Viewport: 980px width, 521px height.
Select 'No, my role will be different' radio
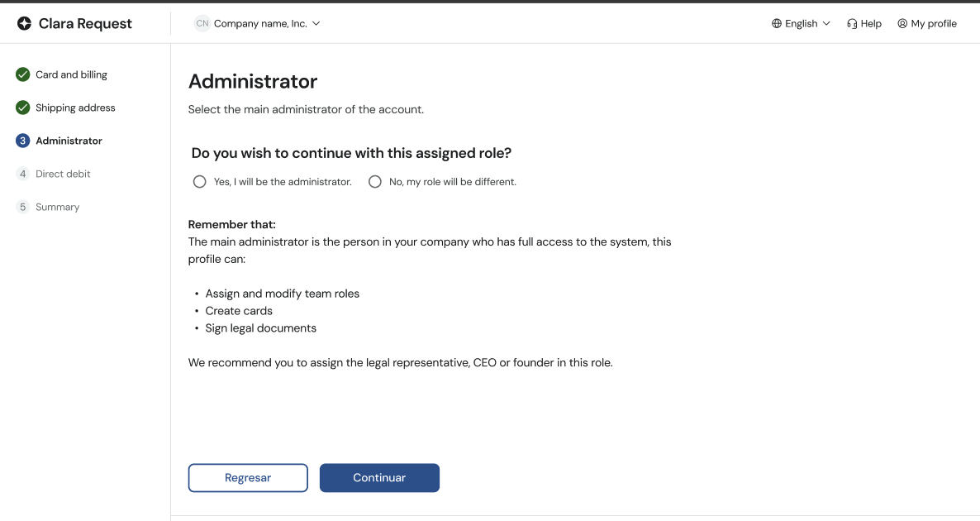[375, 181]
